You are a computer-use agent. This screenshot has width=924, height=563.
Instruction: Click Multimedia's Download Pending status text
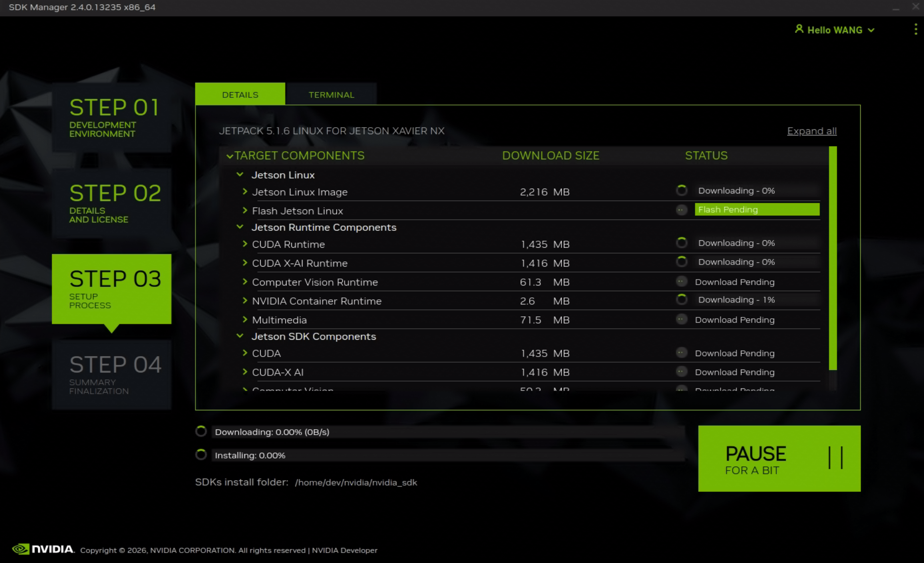pos(735,320)
